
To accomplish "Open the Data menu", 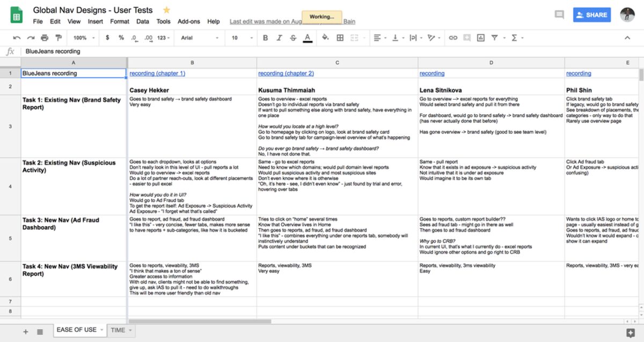I will pos(143,21).
